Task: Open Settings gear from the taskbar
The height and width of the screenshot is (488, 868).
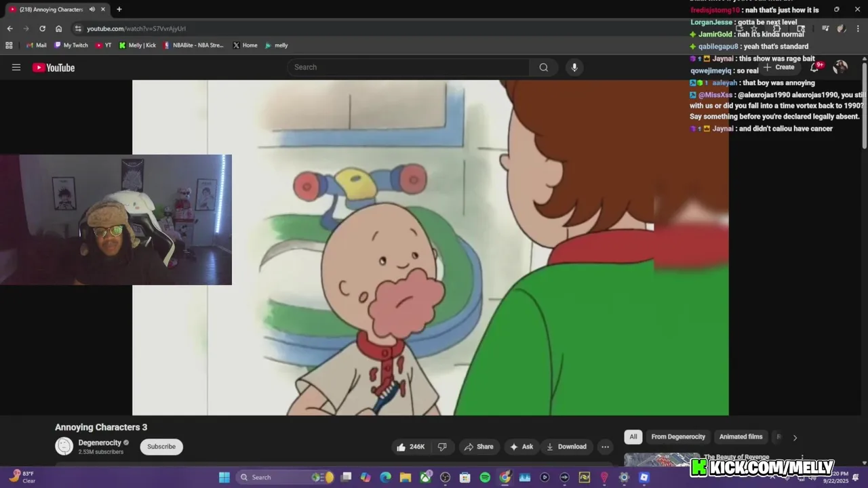Action: tap(624, 477)
